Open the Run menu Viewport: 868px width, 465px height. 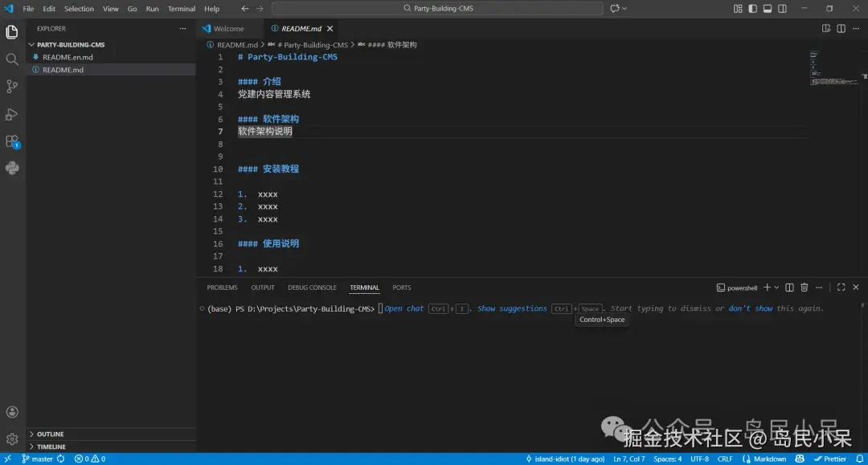(x=152, y=8)
